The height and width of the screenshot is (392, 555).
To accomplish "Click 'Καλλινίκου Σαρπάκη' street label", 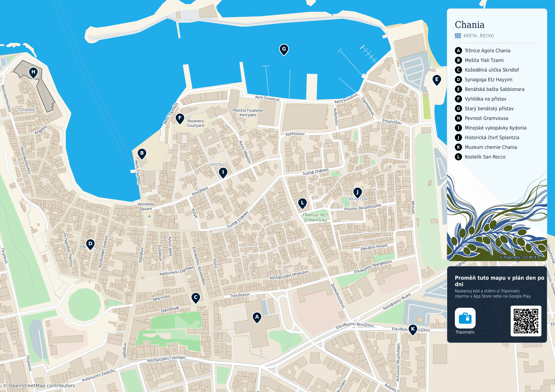I will click(x=177, y=271).
